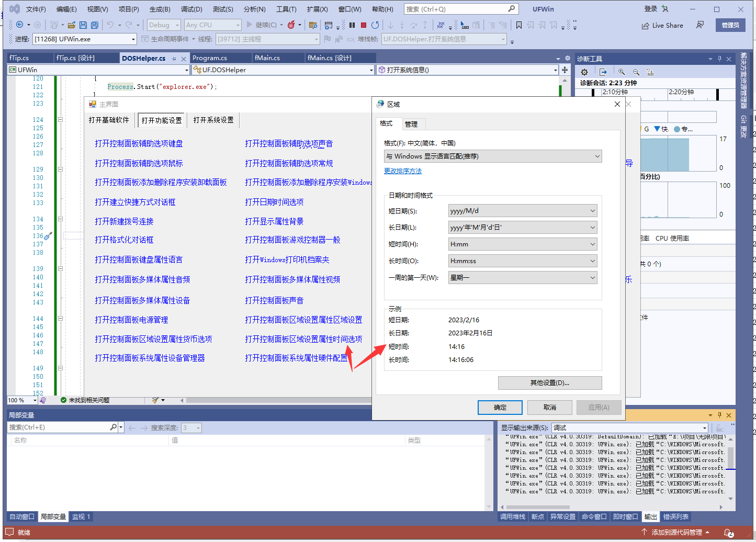Click the Open File folder icon
Screen dimensions: 756x542
(x=72, y=25)
